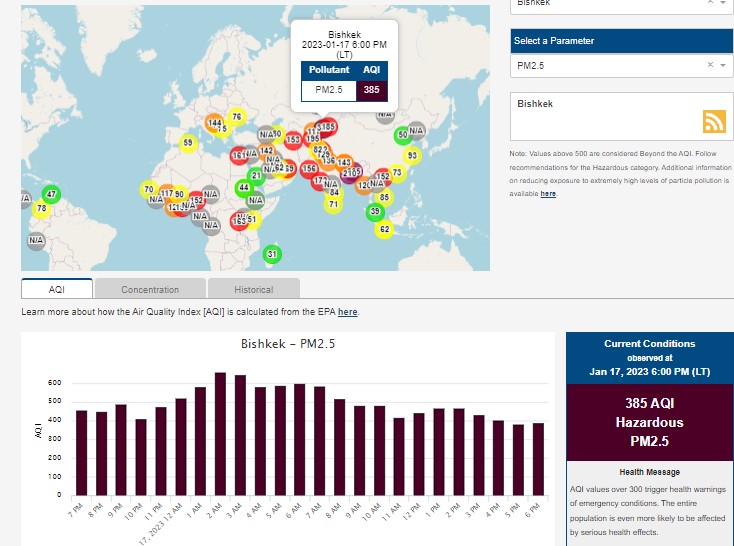The image size is (734, 546).
Task: Select the green map marker labeled 47
Action: click(51, 194)
